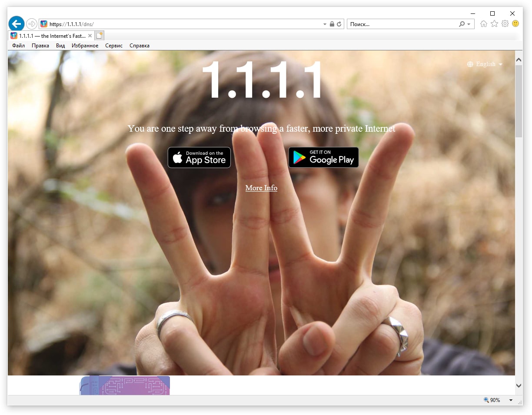Select the 1.1.1.1 browser tab

pyautogui.click(x=51, y=36)
